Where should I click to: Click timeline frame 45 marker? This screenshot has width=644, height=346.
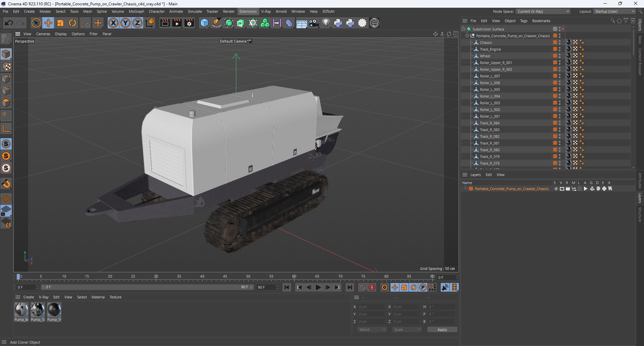pyautogui.click(x=225, y=277)
